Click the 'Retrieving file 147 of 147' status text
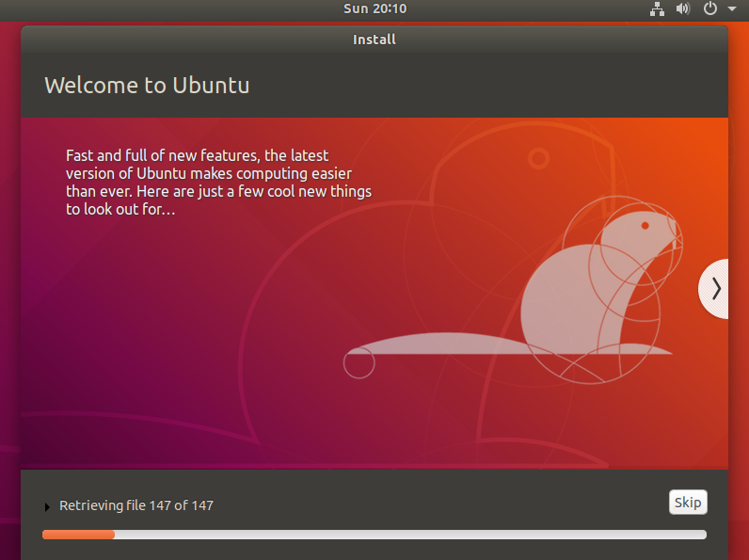Screen dimensions: 749x560 pyautogui.click(x=136, y=505)
